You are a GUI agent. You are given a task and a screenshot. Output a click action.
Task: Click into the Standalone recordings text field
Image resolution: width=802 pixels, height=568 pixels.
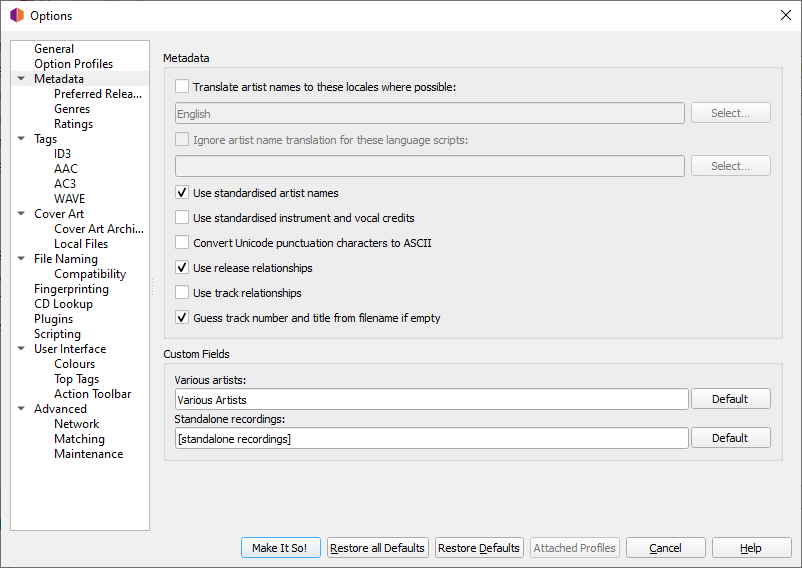tap(432, 438)
